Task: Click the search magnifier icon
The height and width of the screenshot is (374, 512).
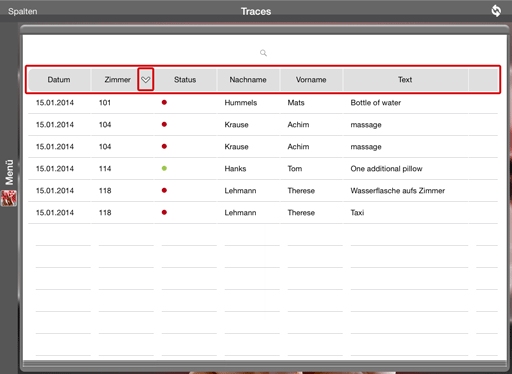Action: (x=263, y=53)
